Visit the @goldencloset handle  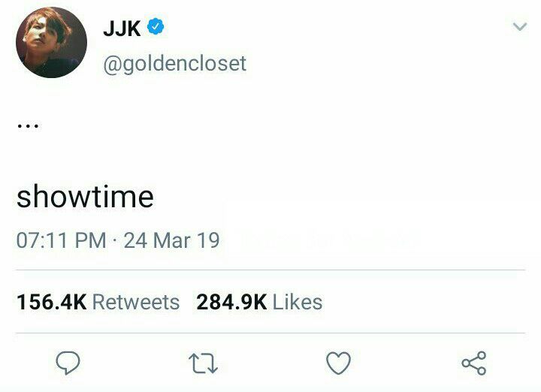coord(174,63)
